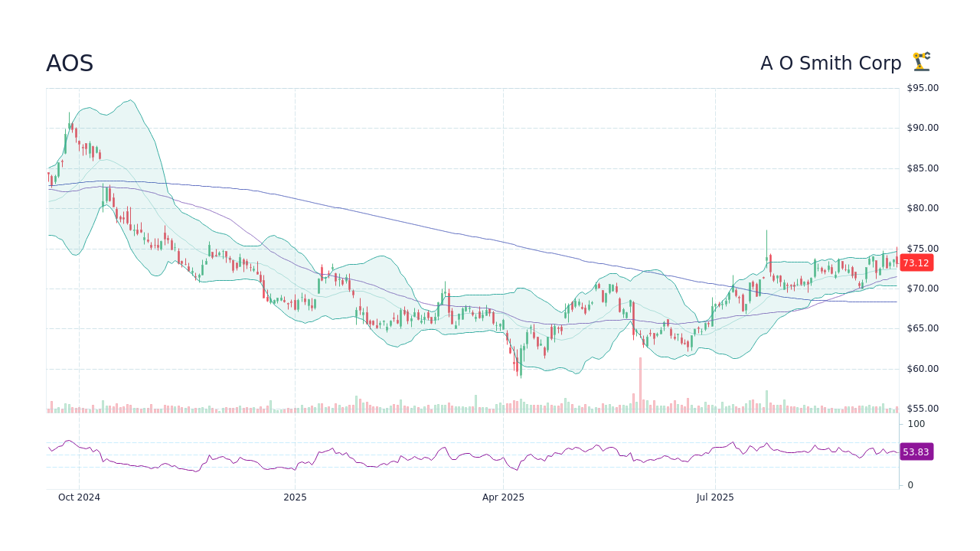Click the AOS ticker symbol heading
This screenshot has width=980, height=551.
(70, 64)
